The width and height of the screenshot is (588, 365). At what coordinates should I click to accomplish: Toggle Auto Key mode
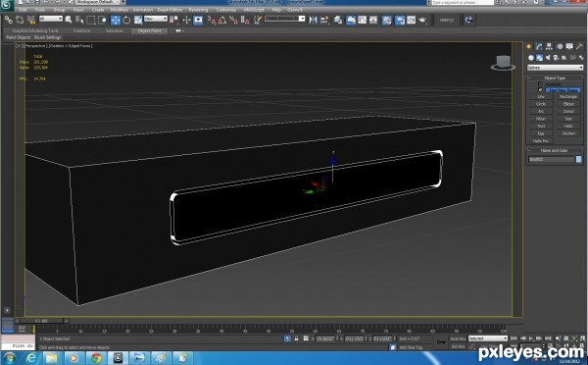click(x=458, y=339)
